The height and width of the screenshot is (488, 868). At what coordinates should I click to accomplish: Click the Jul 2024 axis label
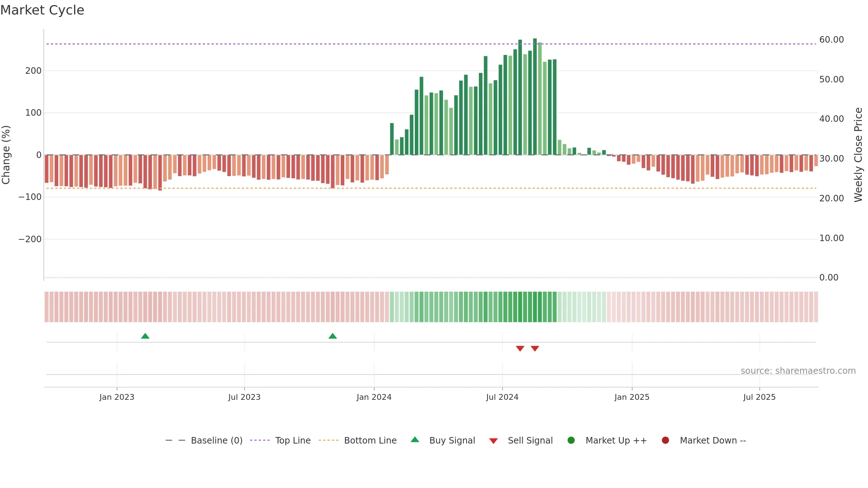pos(502,397)
